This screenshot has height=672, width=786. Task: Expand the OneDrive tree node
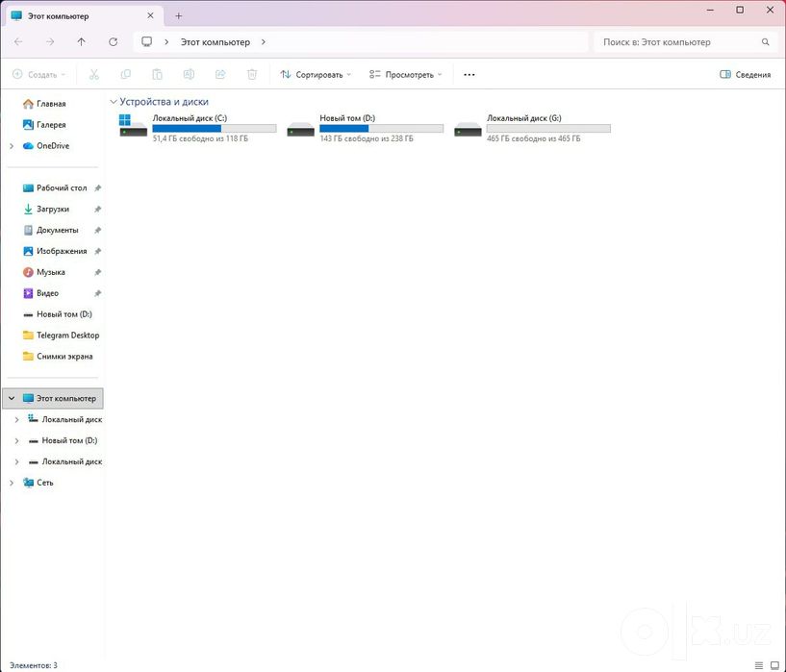click(x=12, y=146)
